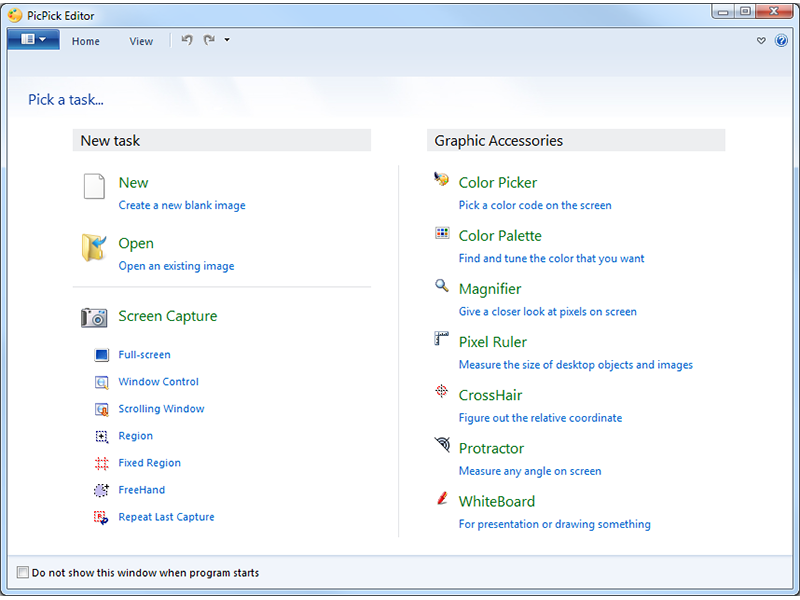
Task: Click the Pixel Ruler icon
Action: [x=442, y=339]
